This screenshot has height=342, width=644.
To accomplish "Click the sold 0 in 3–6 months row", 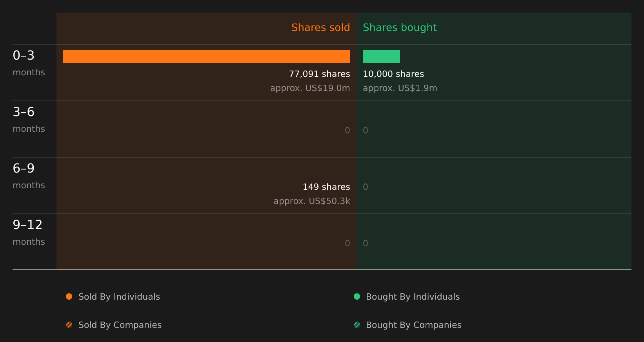I will tap(347, 130).
